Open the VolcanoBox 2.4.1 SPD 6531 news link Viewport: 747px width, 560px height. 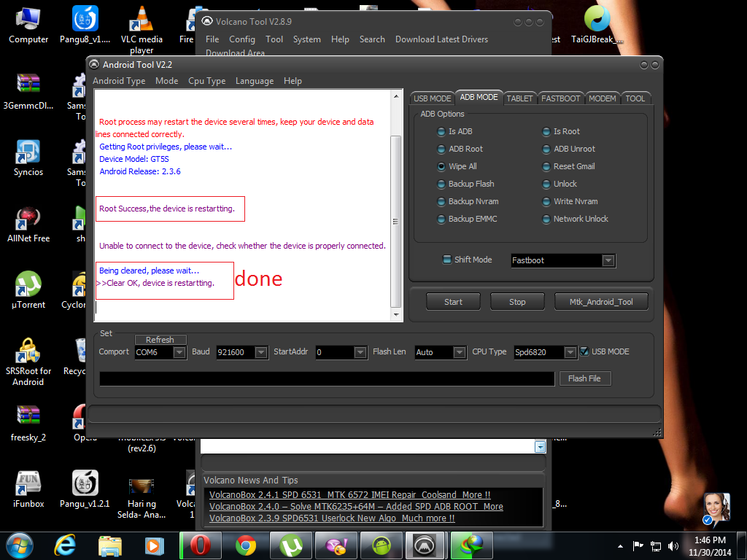(x=349, y=495)
